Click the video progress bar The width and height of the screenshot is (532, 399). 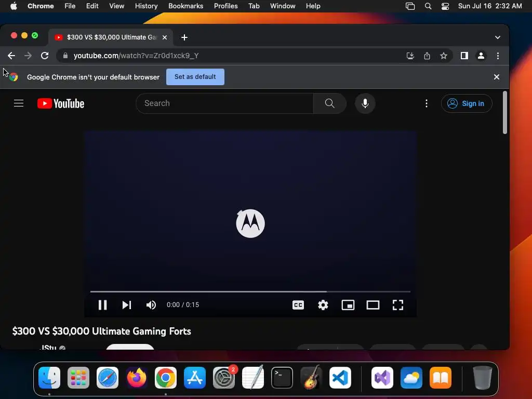(x=250, y=291)
